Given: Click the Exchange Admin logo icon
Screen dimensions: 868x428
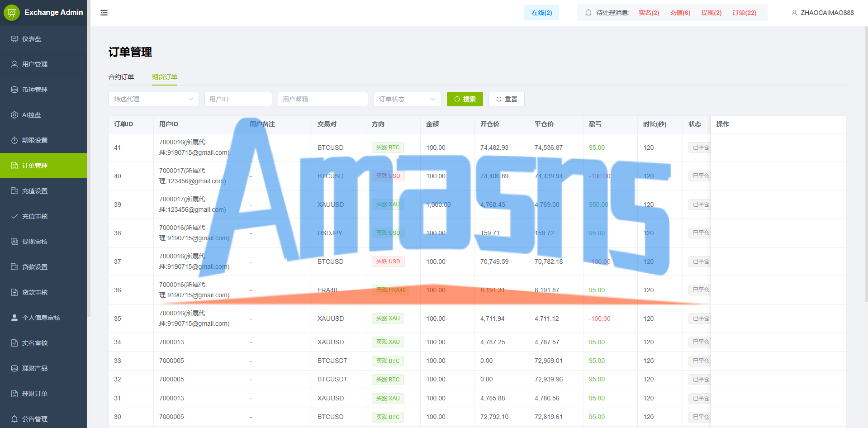Looking at the screenshot, I should click(x=12, y=13).
